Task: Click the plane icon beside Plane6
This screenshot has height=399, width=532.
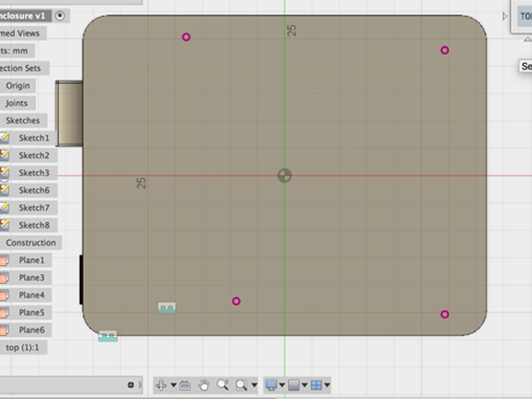Action: [x=4, y=330]
